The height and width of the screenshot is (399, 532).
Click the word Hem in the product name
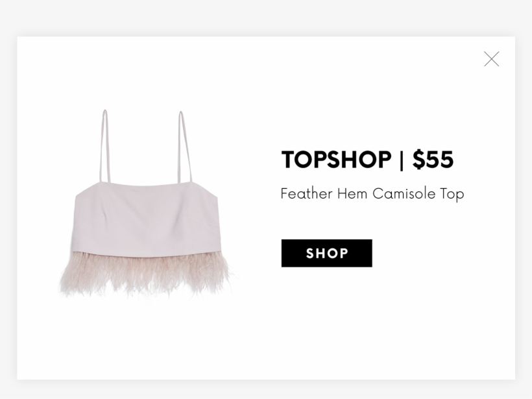[x=352, y=194]
